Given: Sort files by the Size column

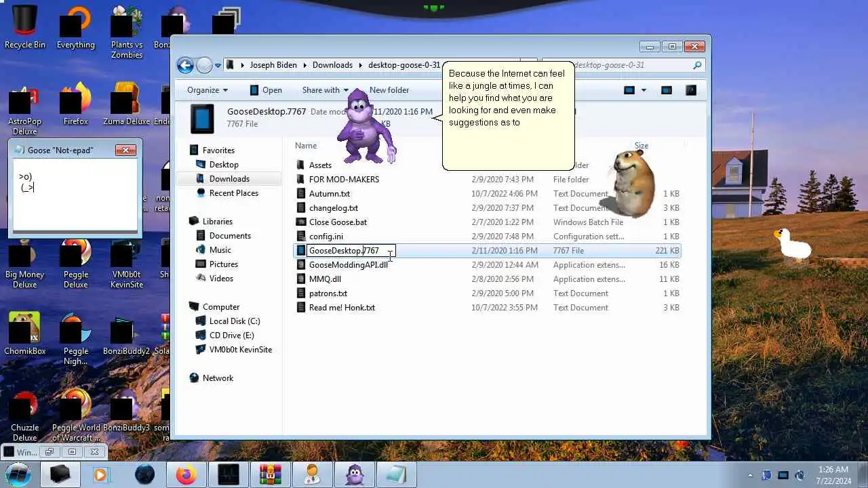Looking at the screenshot, I should coord(642,146).
